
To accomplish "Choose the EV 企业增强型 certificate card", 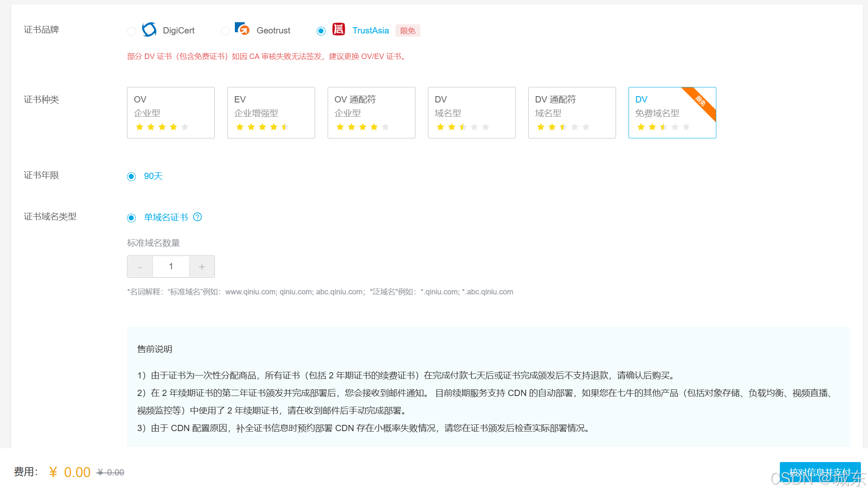I will pos(271,112).
